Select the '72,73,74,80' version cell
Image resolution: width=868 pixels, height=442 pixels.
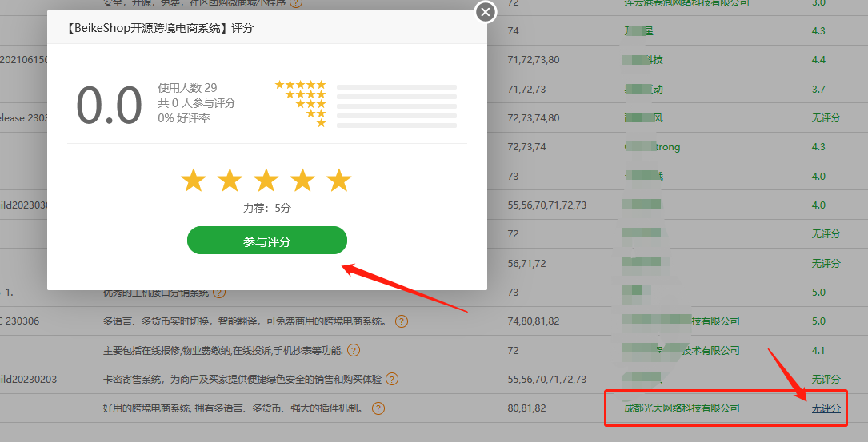pyautogui.click(x=533, y=117)
